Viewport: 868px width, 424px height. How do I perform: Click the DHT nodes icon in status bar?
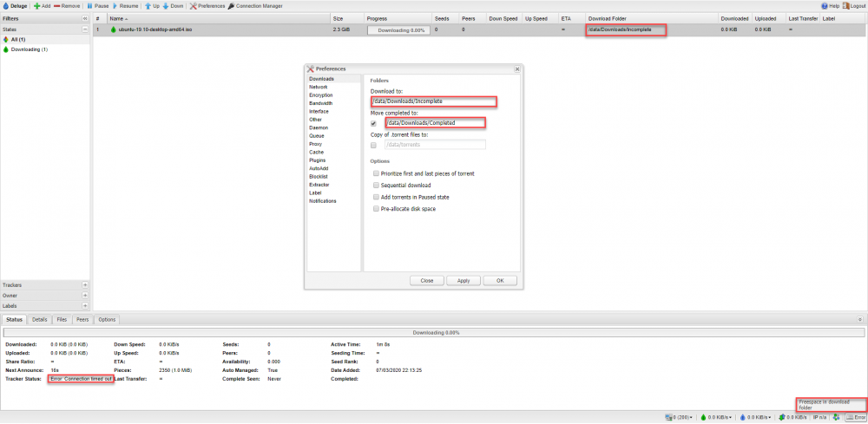pyautogui.click(x=837, y=417)
